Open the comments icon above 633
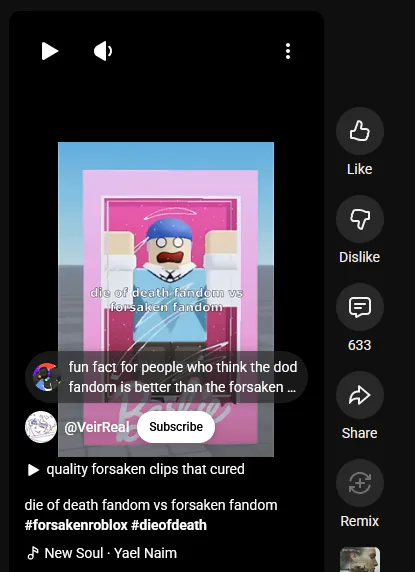Image resolution: width=415 pixels, height=572 pixels. [360, 307]
